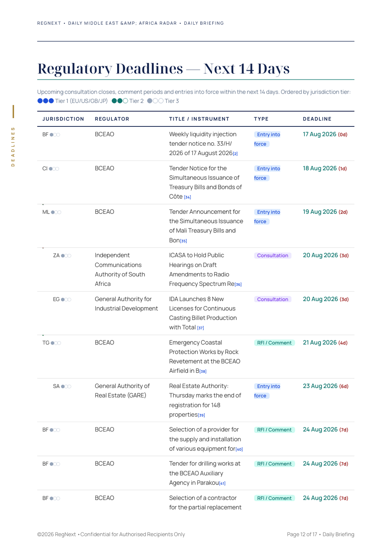Click tier dots beside SA jurisdiction
The image size is (392, 555).
(x=66, y=387)
